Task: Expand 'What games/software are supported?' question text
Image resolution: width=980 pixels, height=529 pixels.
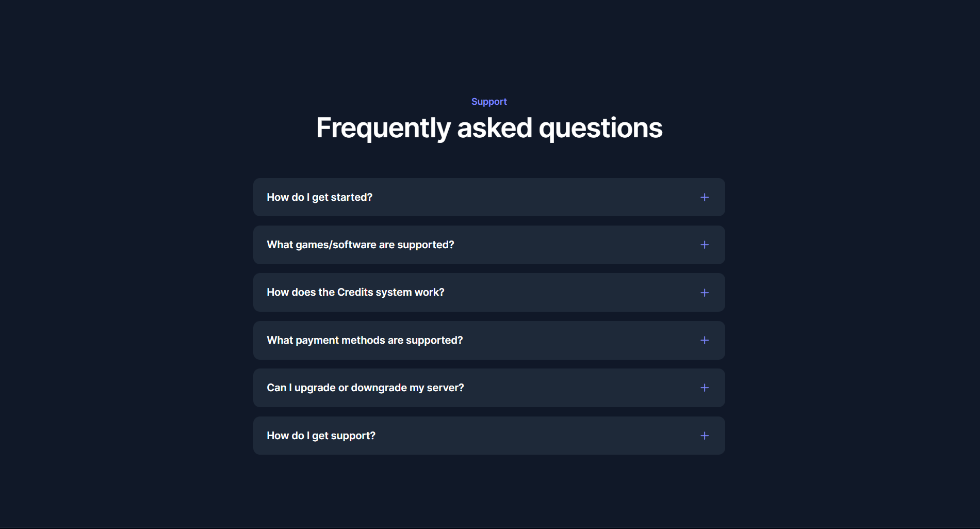Action: click(x=360, y=245)
